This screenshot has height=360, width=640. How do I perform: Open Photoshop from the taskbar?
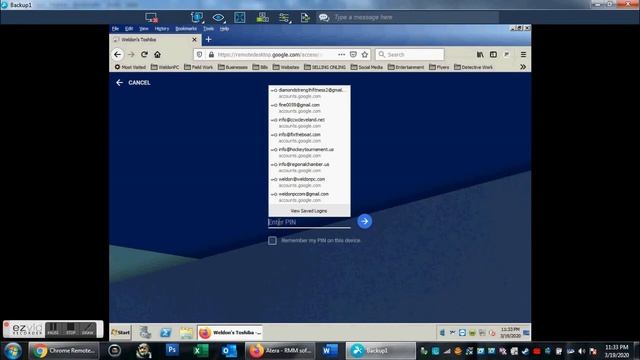[172, 351]
